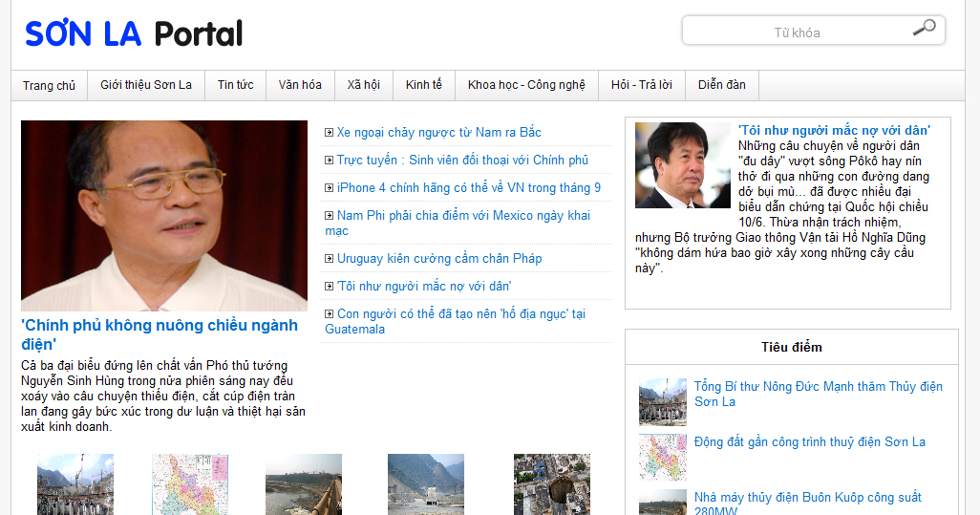Go to 'Giới thiệu Sơn La' menu

146,85
